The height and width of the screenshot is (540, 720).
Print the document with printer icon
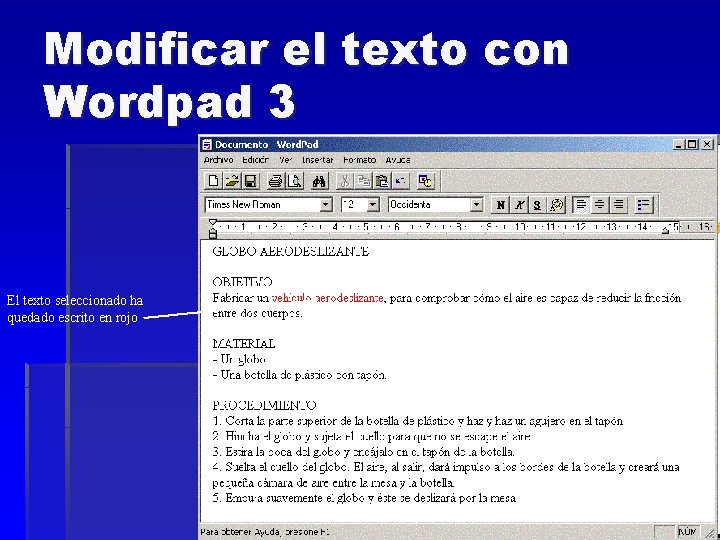pos(276,181)
